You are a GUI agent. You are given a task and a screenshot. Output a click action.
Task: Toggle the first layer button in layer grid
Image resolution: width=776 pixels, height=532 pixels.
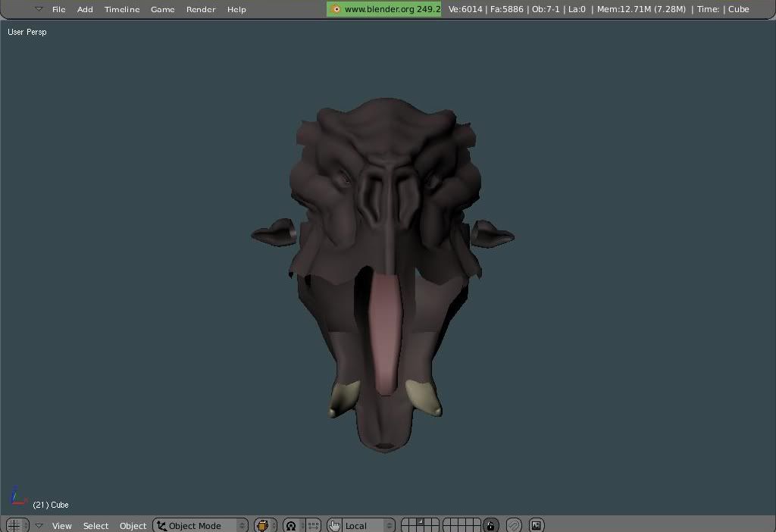405,521
